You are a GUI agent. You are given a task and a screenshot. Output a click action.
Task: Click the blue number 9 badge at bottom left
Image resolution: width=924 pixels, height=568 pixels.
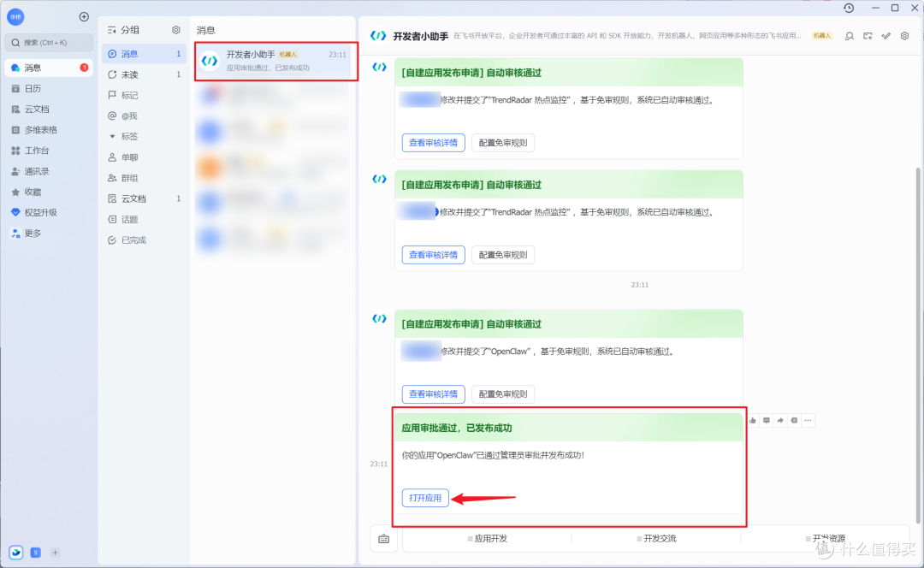[35, 553]
